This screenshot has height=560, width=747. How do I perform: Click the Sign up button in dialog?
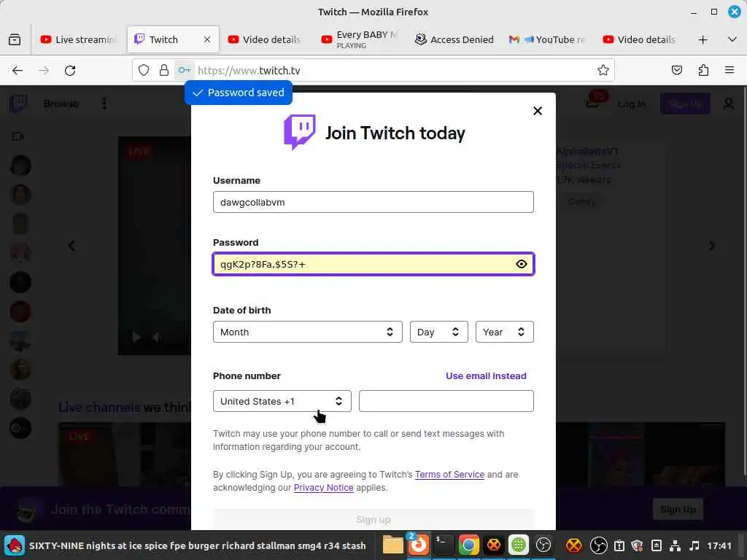tap(373, 519)
